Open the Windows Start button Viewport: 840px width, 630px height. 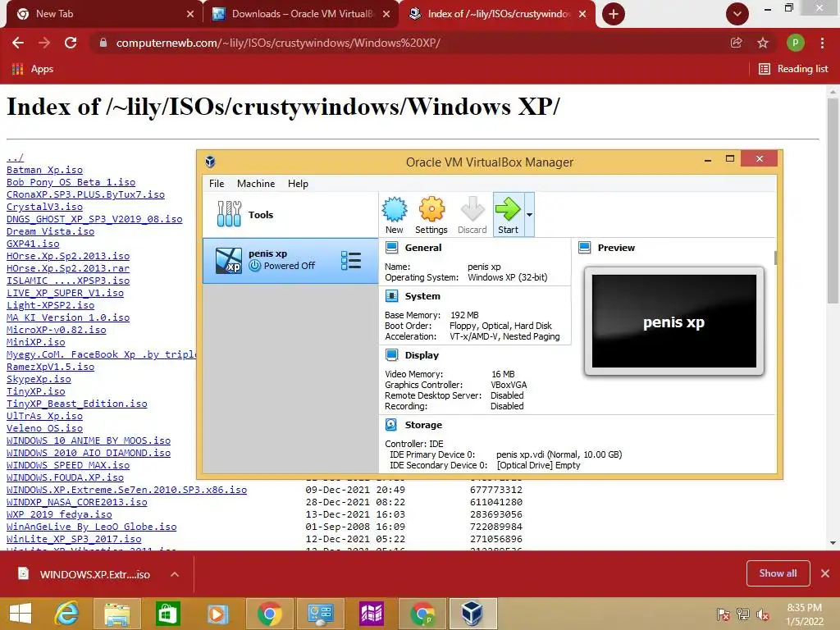21,614
